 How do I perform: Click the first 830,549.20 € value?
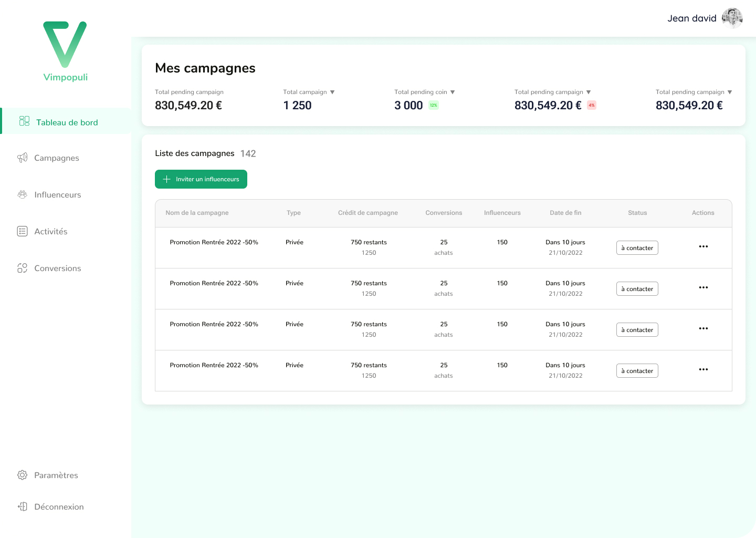[x=188, y=106]
